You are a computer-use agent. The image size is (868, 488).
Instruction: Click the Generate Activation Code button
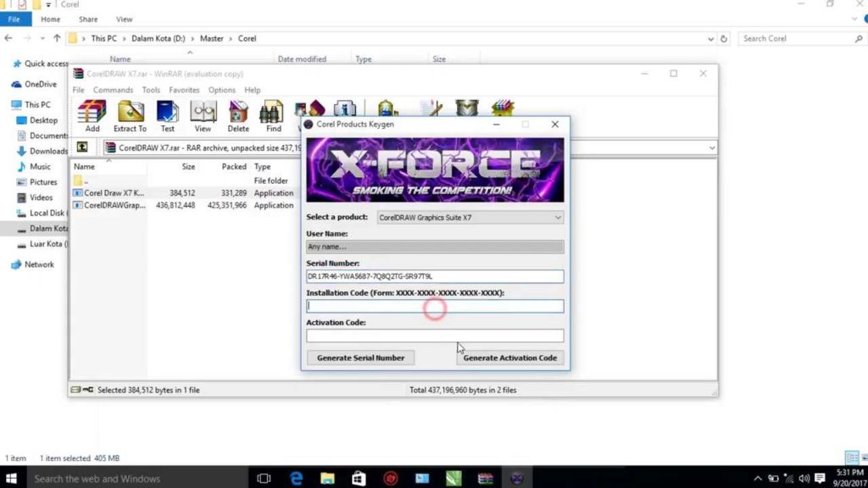[509, 358]
